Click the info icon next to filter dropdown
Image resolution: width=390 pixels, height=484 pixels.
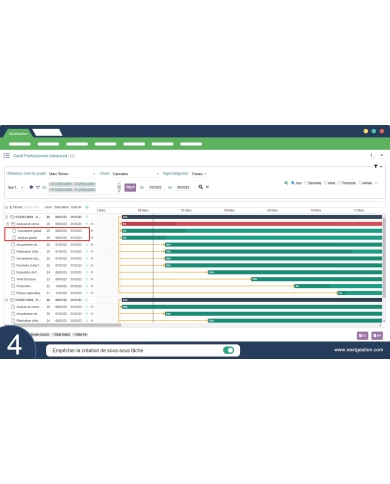point(31,187)
